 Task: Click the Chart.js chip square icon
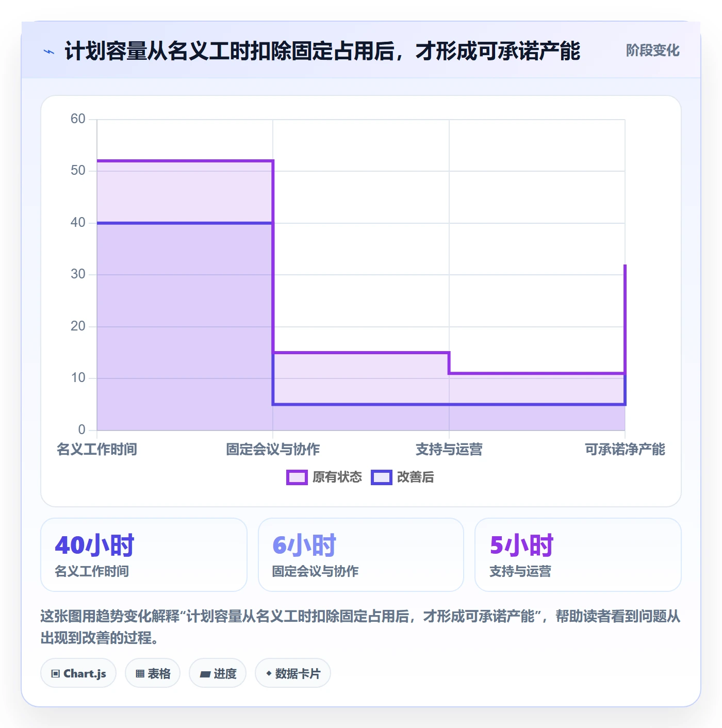(56, 674)
